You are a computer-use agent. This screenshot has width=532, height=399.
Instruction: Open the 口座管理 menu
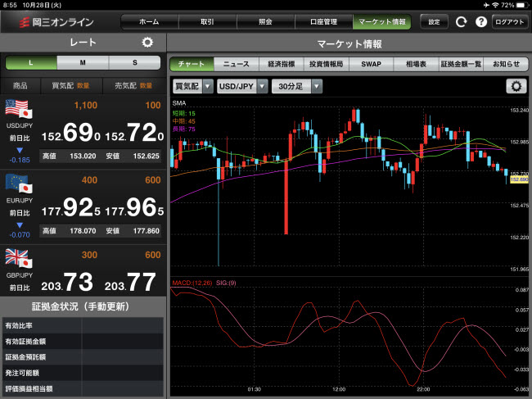click(x=323, y=22)
